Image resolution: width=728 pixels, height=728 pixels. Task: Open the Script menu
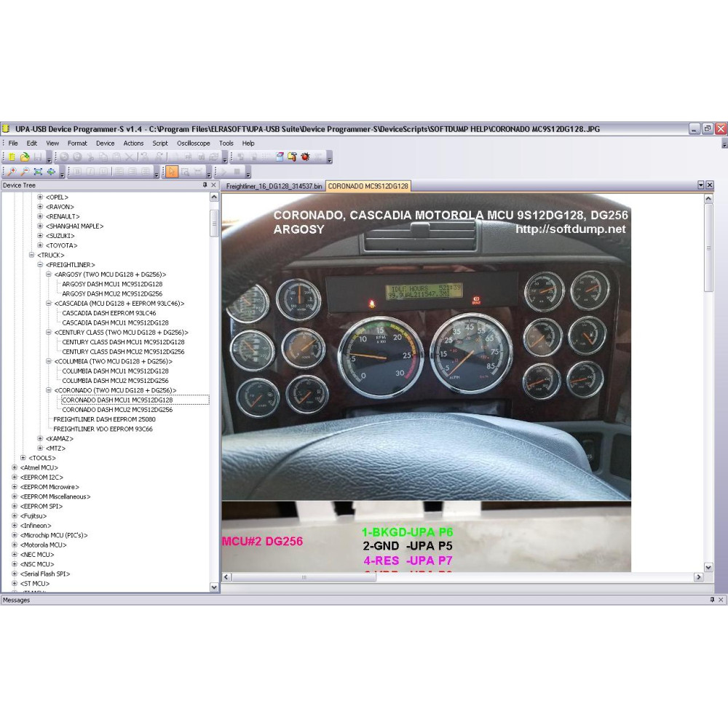[160, 143]
